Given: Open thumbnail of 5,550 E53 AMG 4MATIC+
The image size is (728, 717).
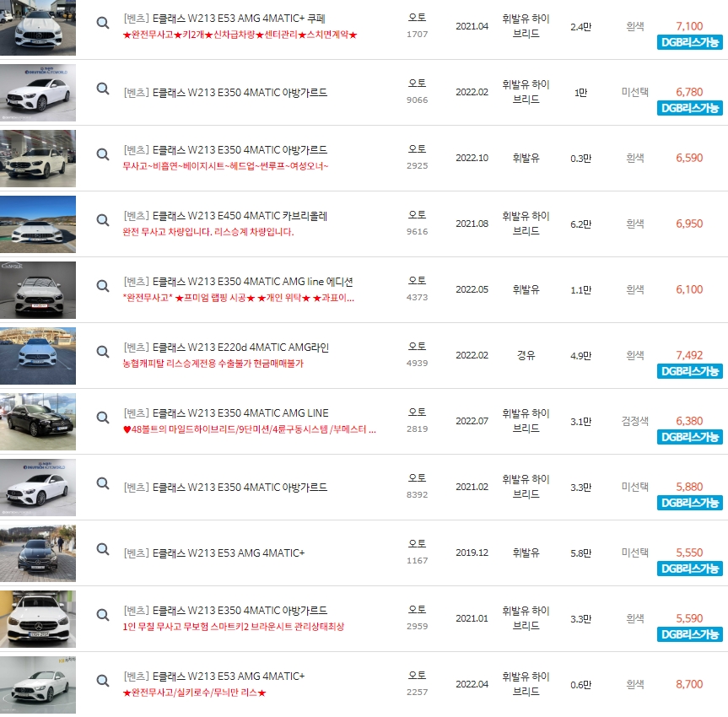Looking at the screenshot, I should (38, 553).
